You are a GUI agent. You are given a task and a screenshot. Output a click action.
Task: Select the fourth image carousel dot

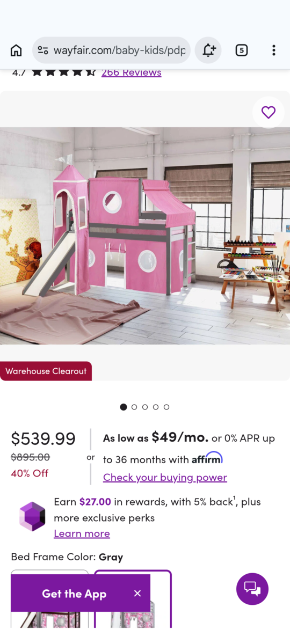click(156, 407)
